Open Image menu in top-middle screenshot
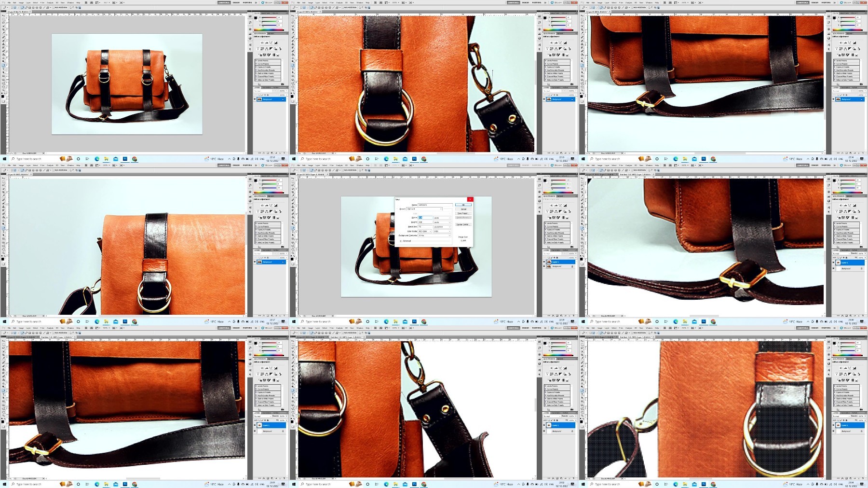The width and height of the screenshot is (868, 488). click(311, 2)
